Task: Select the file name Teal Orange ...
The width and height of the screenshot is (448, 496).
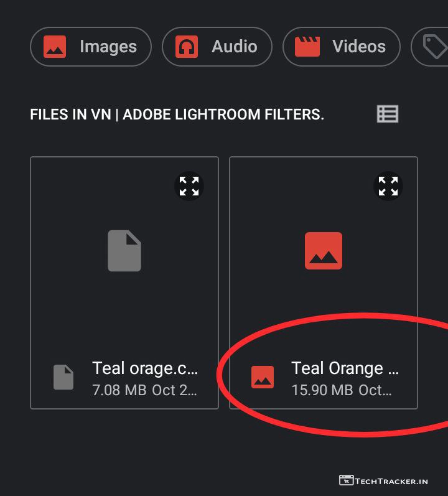Action: (x=345, y=368)
